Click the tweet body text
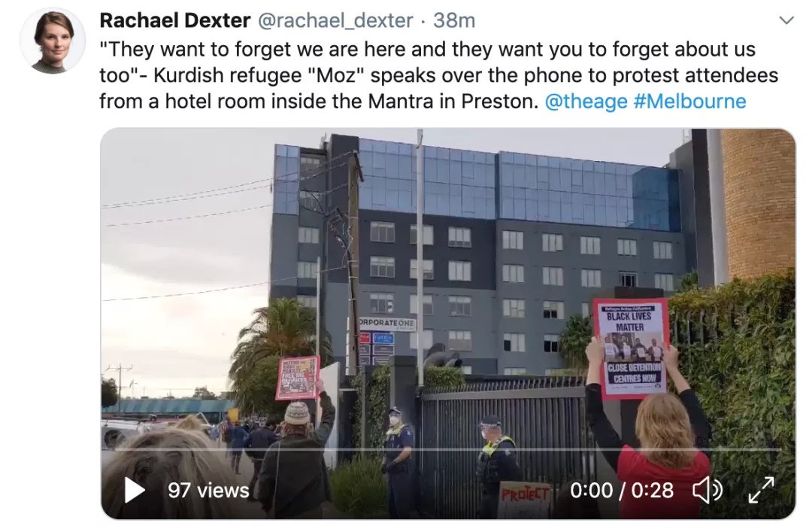Screen dimensions: 812x529 coord(438,75)
